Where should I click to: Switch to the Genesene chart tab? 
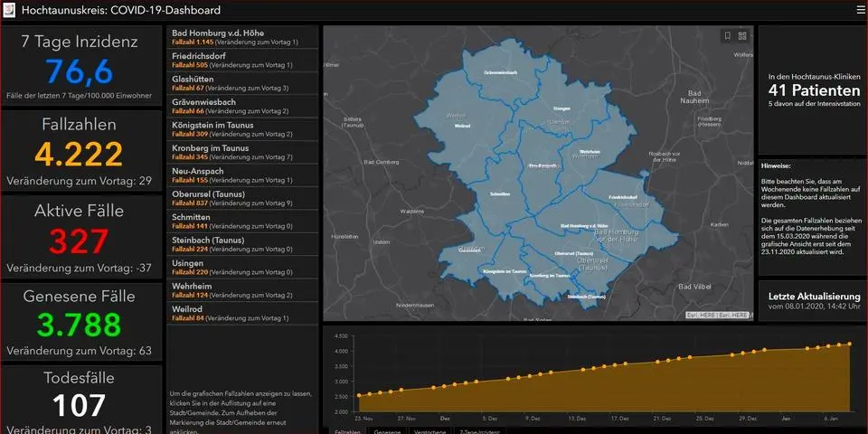coord(387,431)
